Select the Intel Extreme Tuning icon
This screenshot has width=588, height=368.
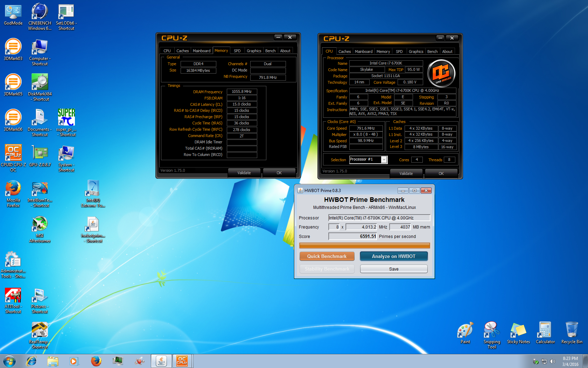tap(93, 194)
